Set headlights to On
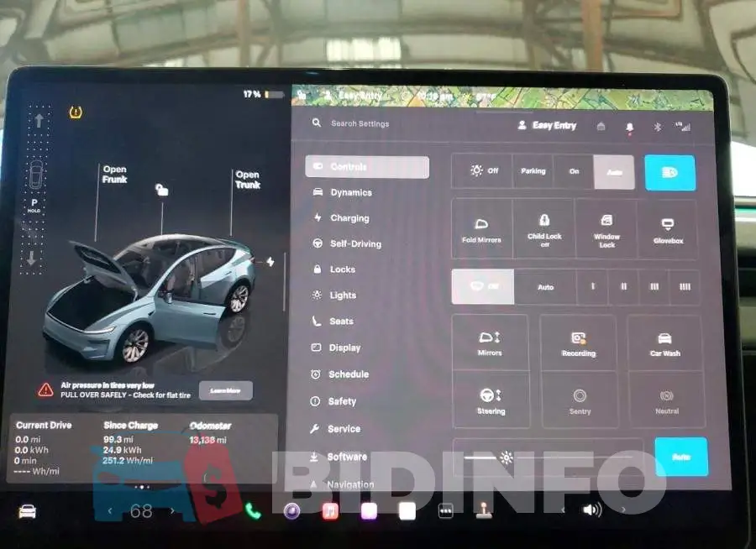This screenshot has height=549, width=756. click(574, 171)
